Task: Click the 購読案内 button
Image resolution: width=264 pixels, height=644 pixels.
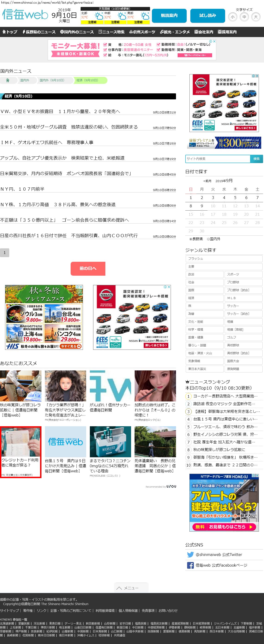Action: click(169, 16)
